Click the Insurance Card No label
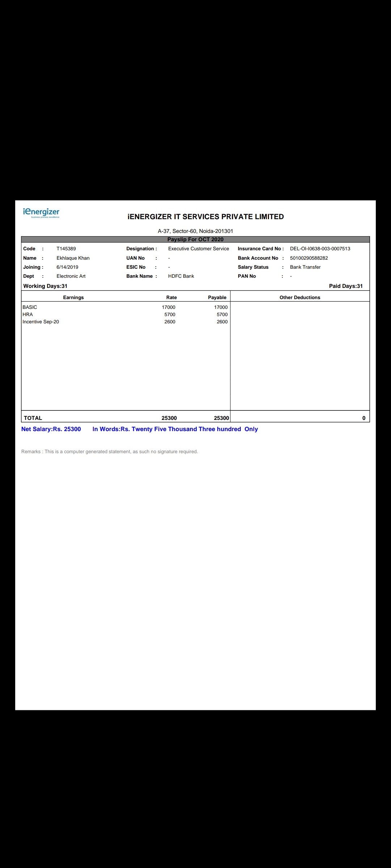The width and height of the screenshot is (391, 868). coord(261,249)
